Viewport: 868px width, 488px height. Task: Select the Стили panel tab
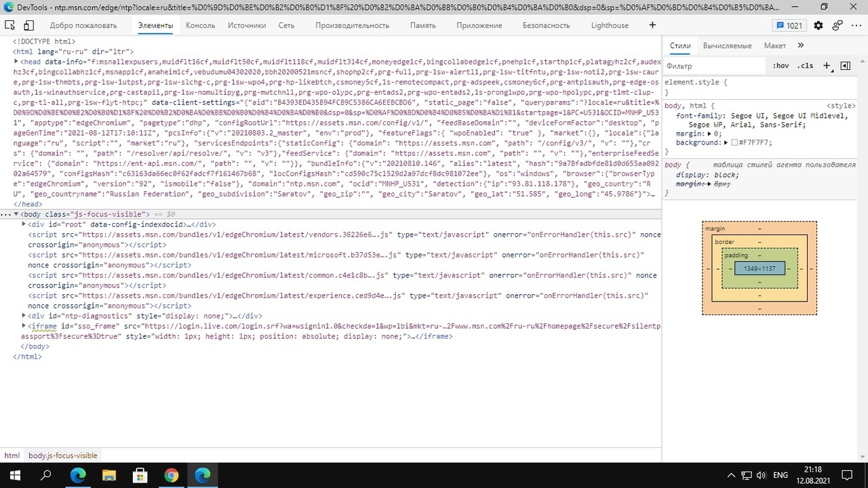tap(680, 45)
